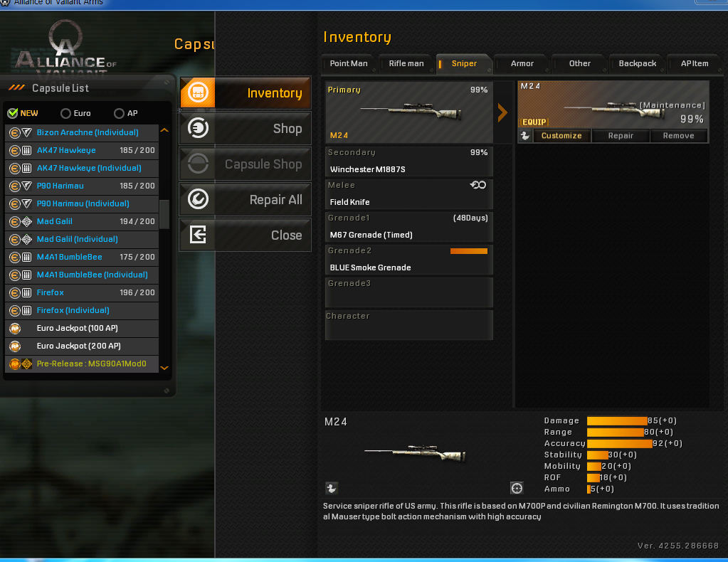Click the infinity durability icon on Melee
This screenshot has height=562, width=728.
[478, 185]
